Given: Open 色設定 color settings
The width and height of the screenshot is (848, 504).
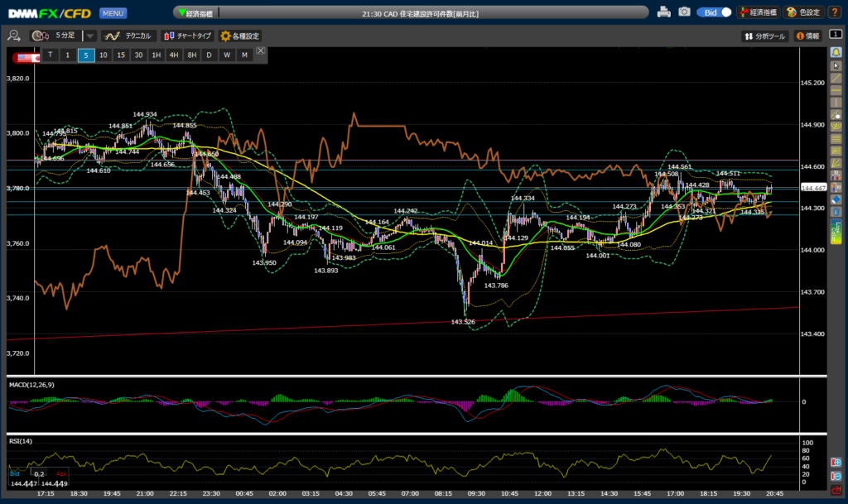Looking at the screenshot, I should point(802,12).
